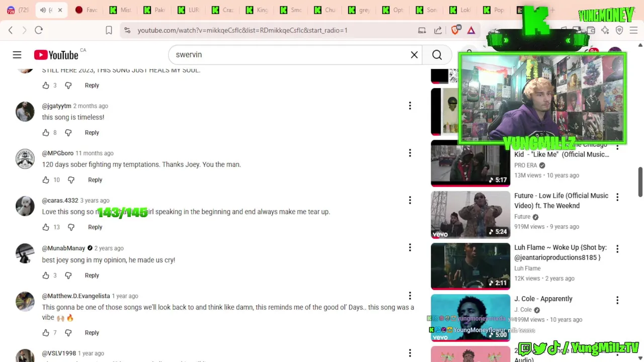This screenshot has height=362, width=644.
Task: Reply to @Matthew.D.Evangelista's comment
Action: (x=92, y=333)
